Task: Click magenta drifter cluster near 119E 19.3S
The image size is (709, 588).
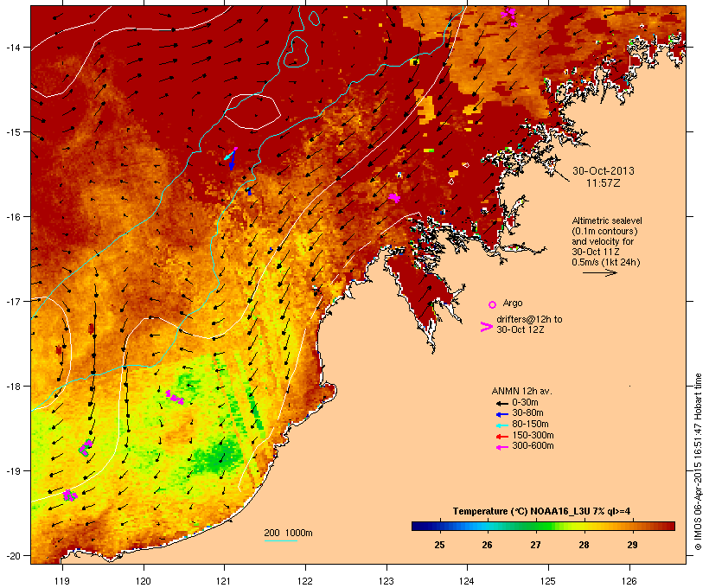Action: (70, 495)
